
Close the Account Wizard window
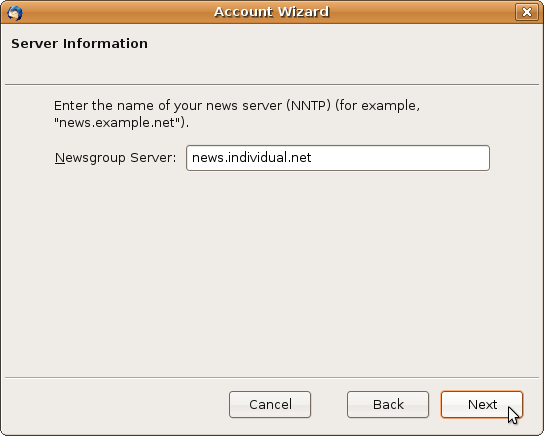pyautogui.click(x=527, y=12)
